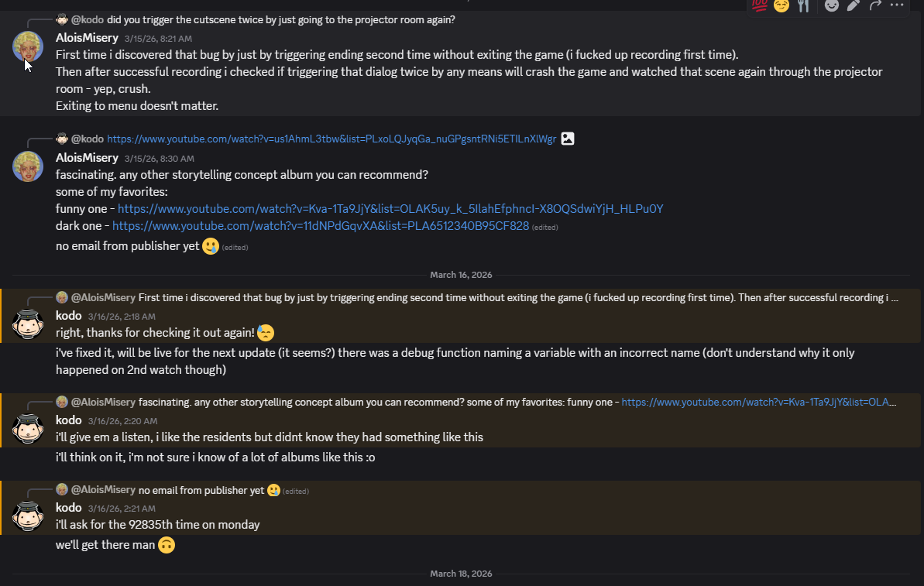Open the funny one YouTube link
The image size is (924, 586).
click(390, 209)
